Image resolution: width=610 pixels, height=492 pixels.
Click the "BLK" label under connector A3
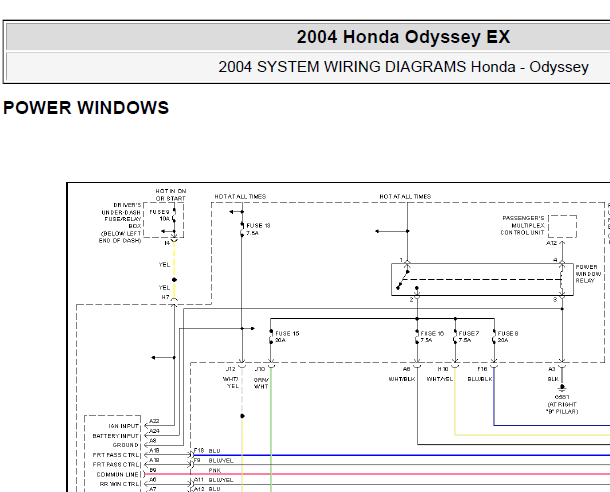point(553,379)
